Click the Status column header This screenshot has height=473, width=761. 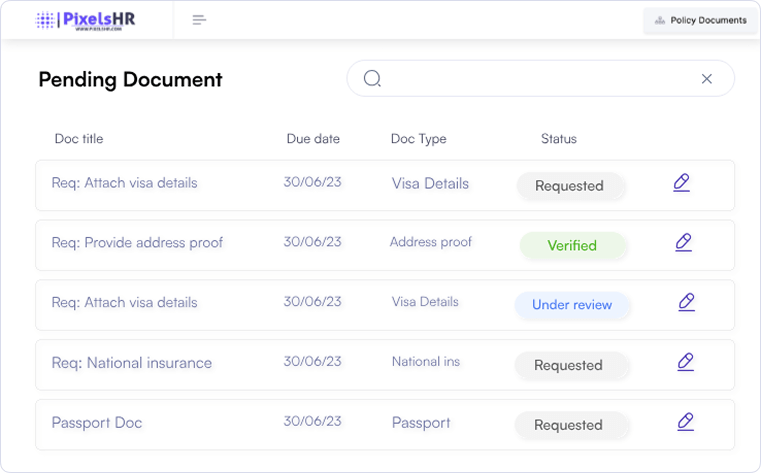[558, 139]
